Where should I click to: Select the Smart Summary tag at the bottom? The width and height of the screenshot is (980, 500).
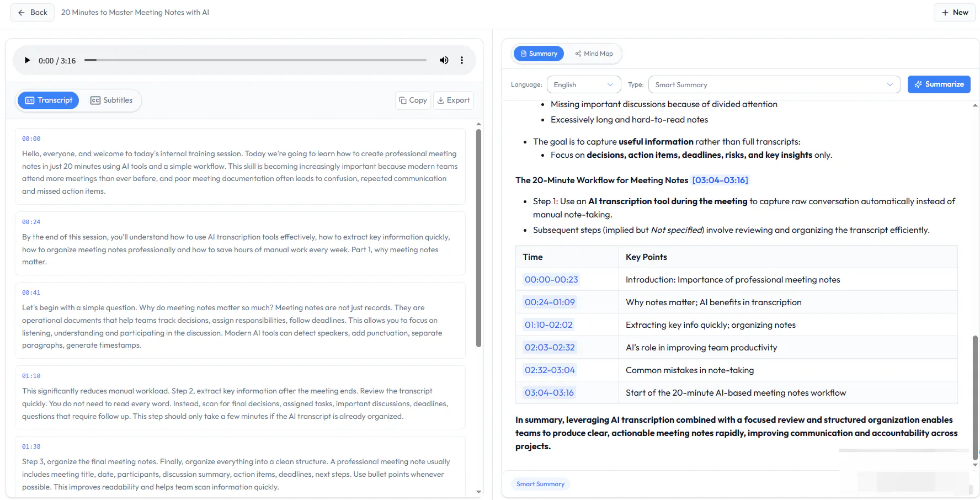pyautogui.click(x=540, y=484)
